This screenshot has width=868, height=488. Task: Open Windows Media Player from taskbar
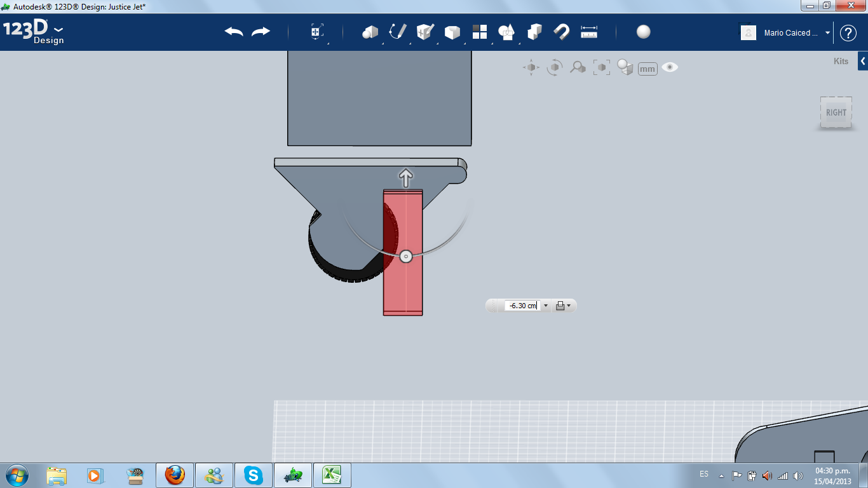(x=95, y=475)
